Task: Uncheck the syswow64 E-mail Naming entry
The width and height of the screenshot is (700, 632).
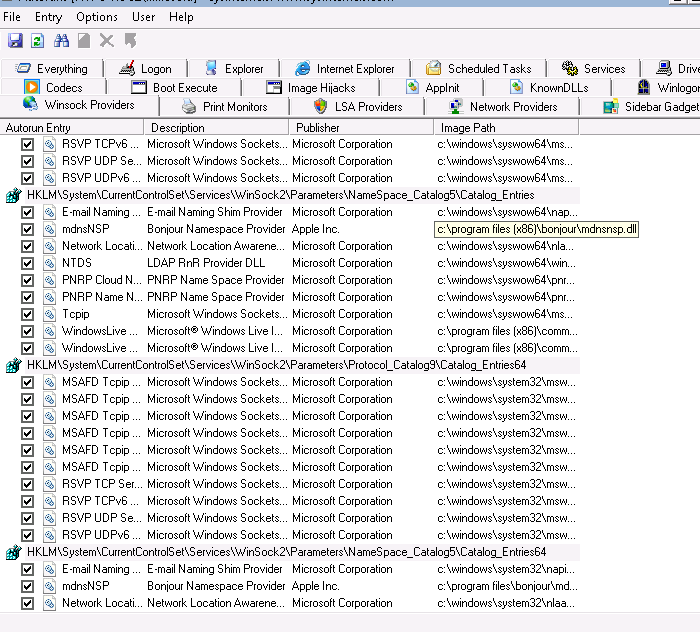Action: click(x=28, y=212)
